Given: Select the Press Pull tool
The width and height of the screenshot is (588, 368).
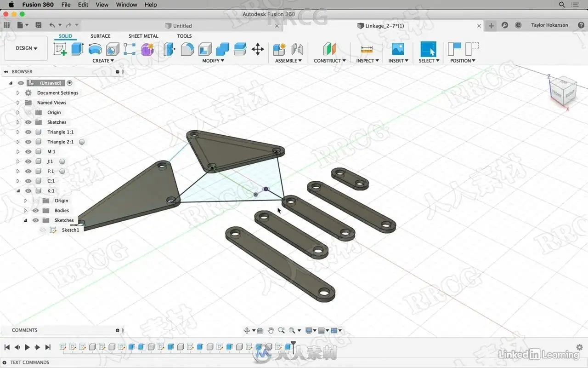Looking at the screenshot, I should (x=170, y=49).
